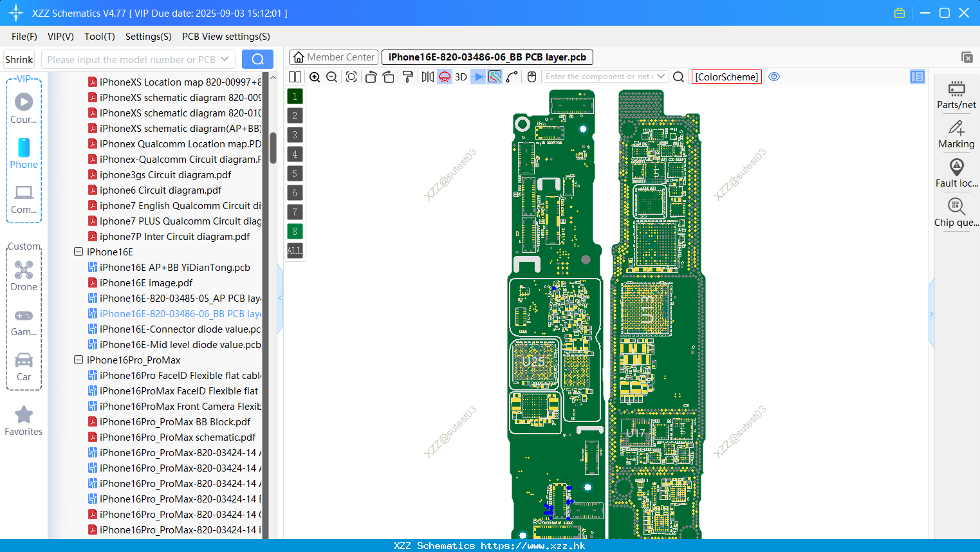Screen dimensions: 980x552
Task: Open the mouse settings icon
Action: (x=532, y=77)
